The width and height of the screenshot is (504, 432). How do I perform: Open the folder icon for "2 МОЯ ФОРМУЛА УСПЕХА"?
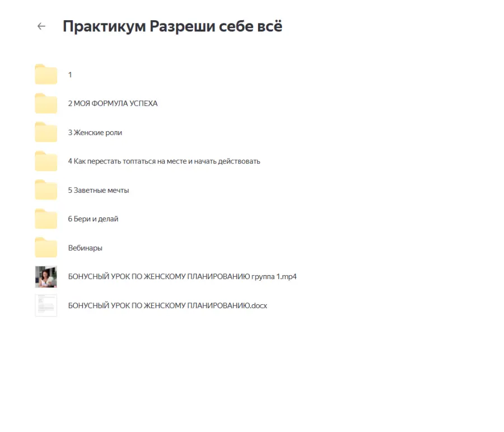click(x=46, y=103)
